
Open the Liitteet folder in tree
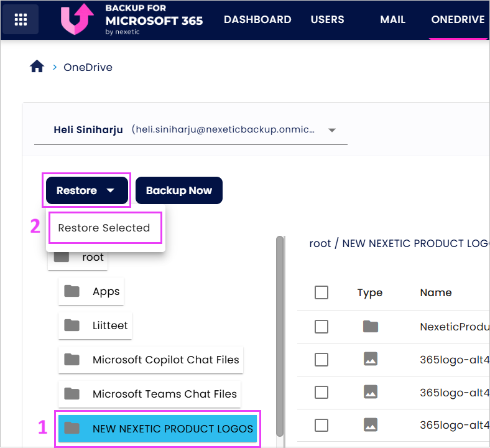click(x=95, y=325)
